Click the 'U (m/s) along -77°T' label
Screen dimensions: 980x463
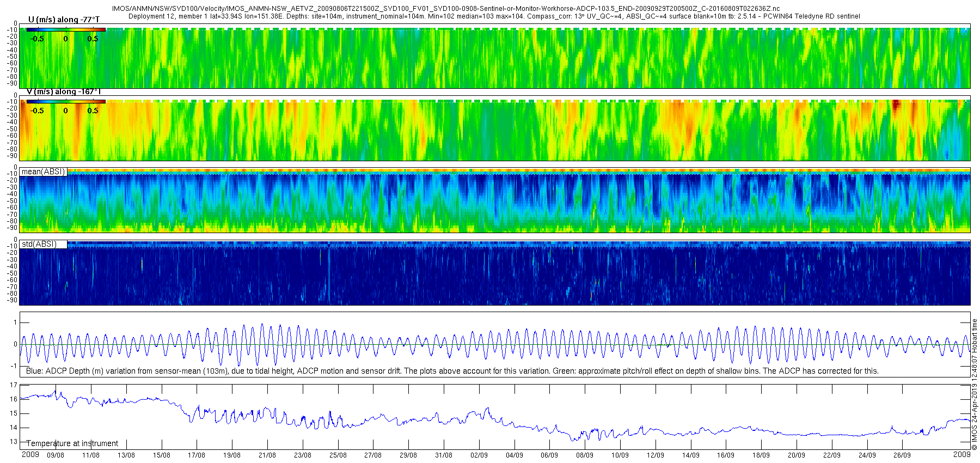[64, 20]
